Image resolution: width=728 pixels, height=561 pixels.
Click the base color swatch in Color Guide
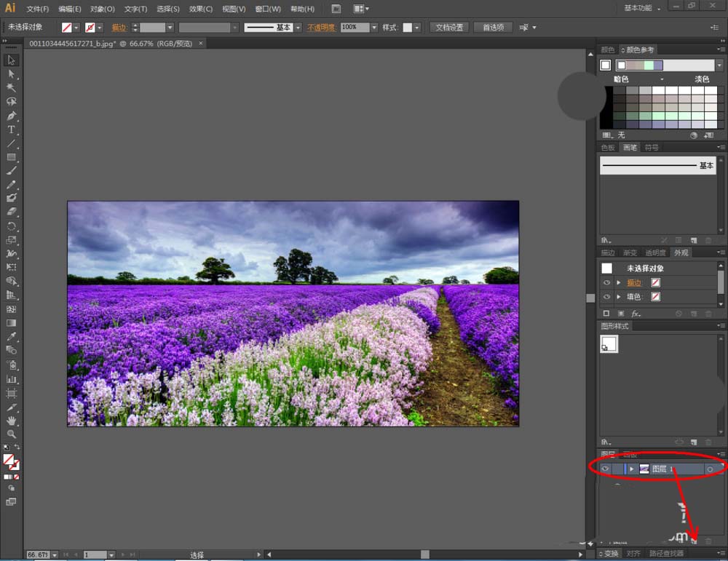pyautogui.click(x=605, y=65)
